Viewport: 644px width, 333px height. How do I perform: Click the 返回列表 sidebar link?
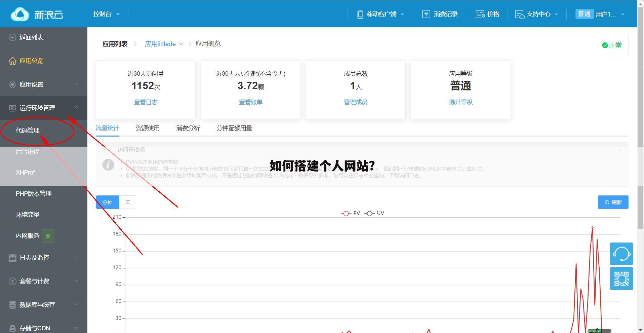tap(31, 37)
